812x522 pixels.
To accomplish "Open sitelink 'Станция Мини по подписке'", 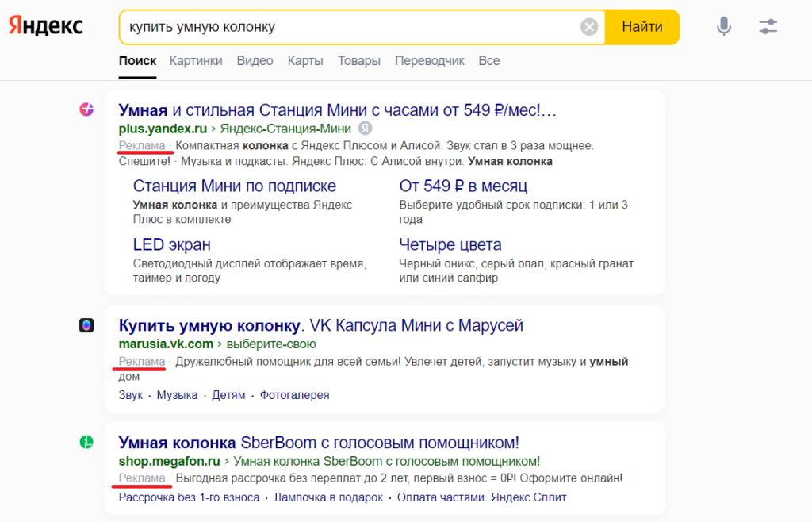I will pyautogui.click(x=235, y=186).
